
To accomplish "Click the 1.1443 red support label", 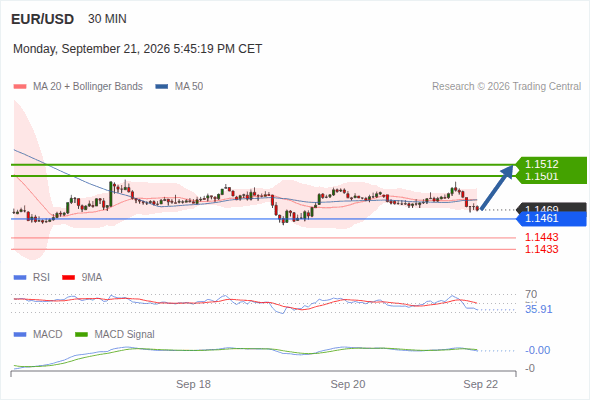I will pos(541,237).
